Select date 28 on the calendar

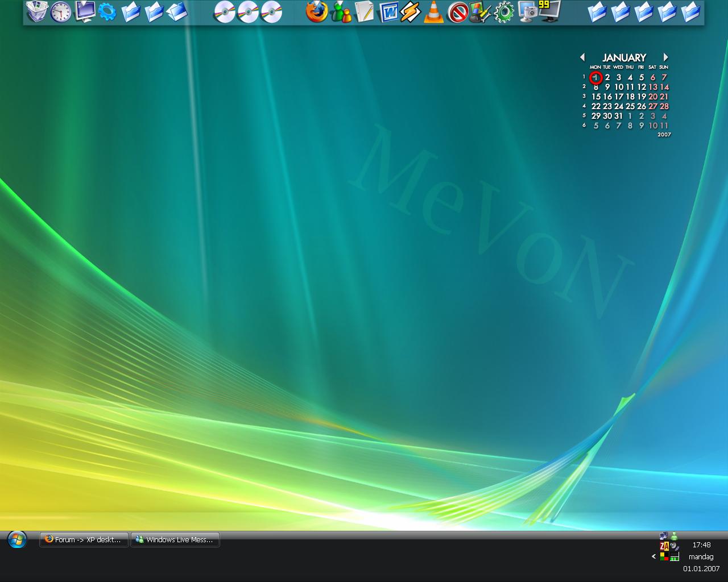[664, 106]
